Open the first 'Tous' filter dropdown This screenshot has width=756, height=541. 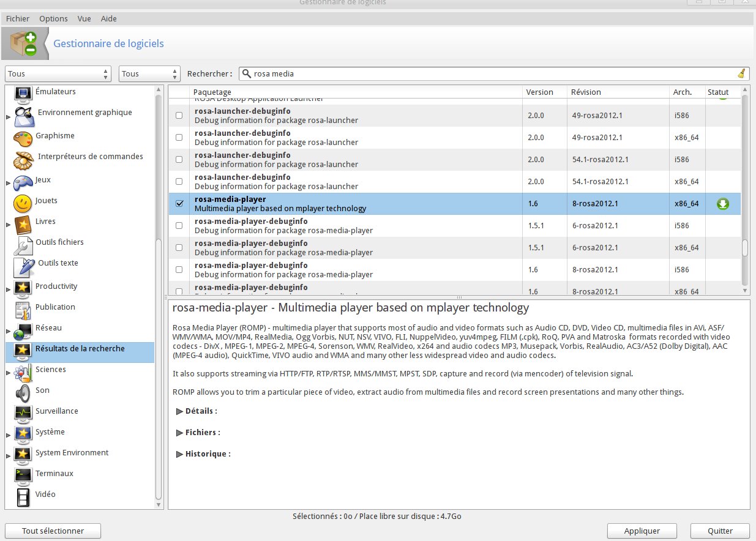coord(58,73)
